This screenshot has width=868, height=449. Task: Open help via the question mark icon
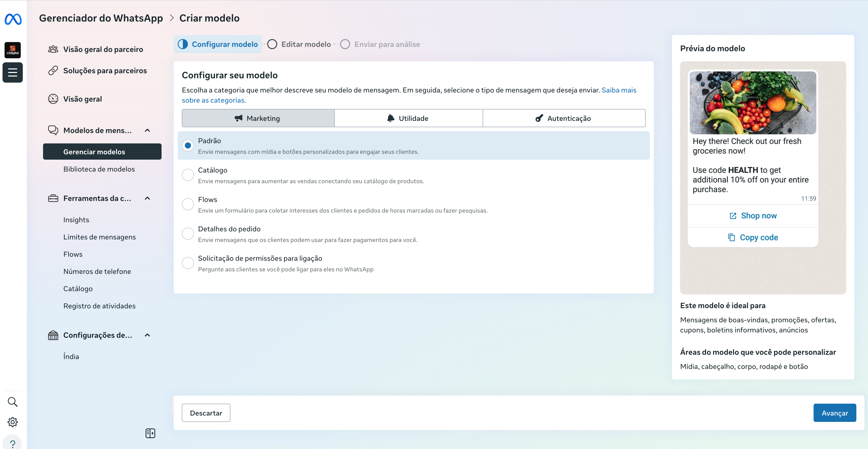[12, 443]
